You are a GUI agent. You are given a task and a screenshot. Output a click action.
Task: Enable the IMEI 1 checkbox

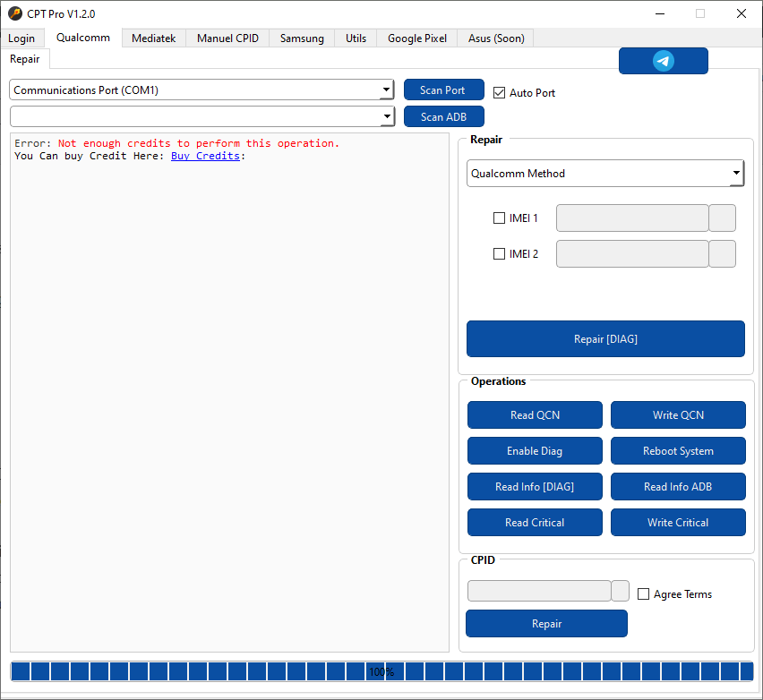(500, 218)
